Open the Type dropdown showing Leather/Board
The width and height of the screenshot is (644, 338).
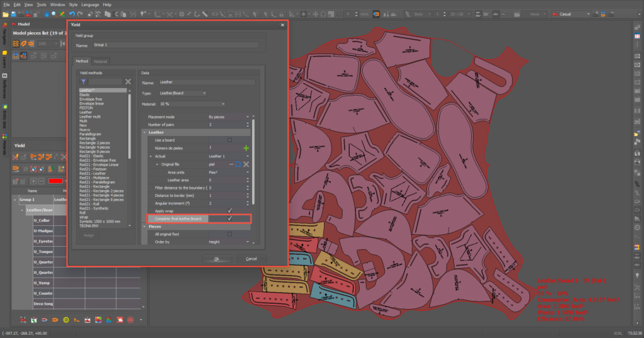point(182,93)
